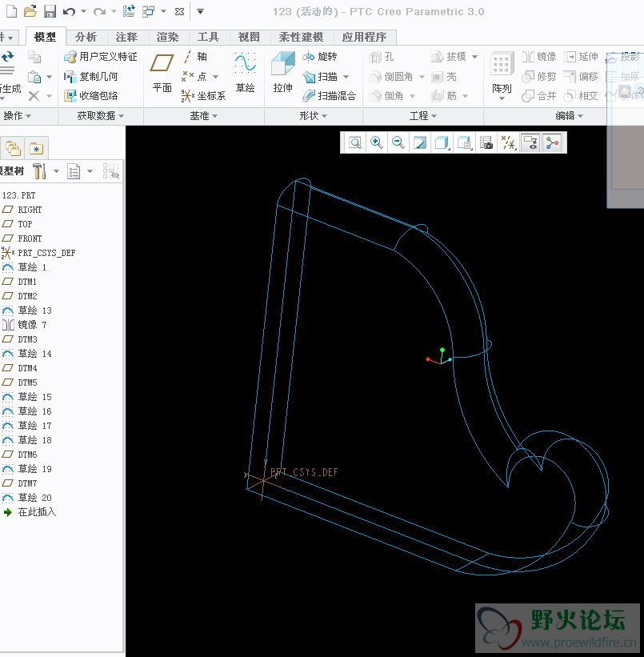This screenshot has height=657, width=644.
Task: Save the model with the disk icon
Action: pos(50,11)
